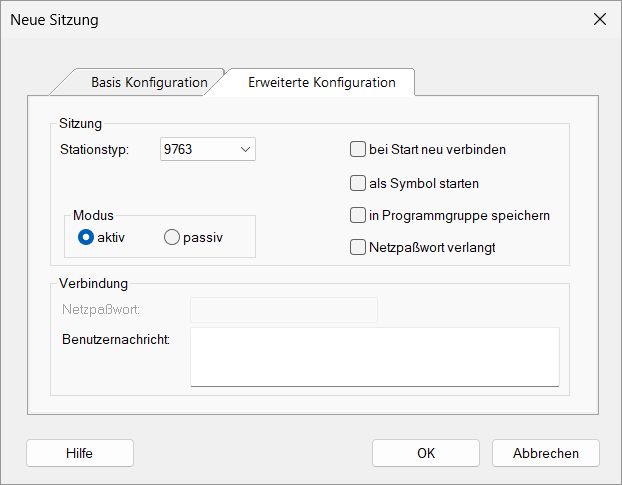Enable 'bei Start neu verbinden' checkbox
The image size is (622, 485).
coord(358,150)
